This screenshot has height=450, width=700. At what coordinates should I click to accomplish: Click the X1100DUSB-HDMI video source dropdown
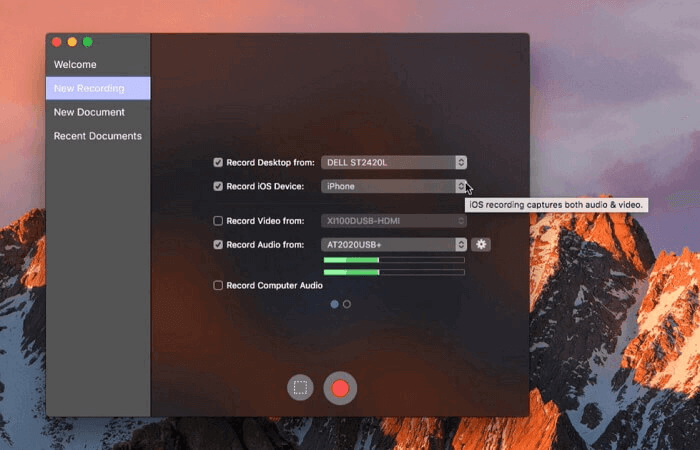click(394, 220)
